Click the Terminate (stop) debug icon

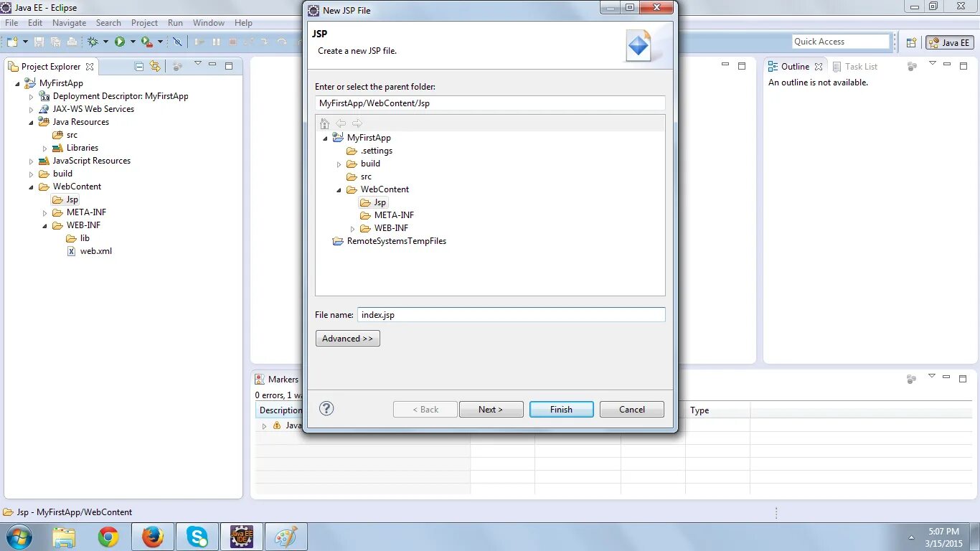point(232,42)
